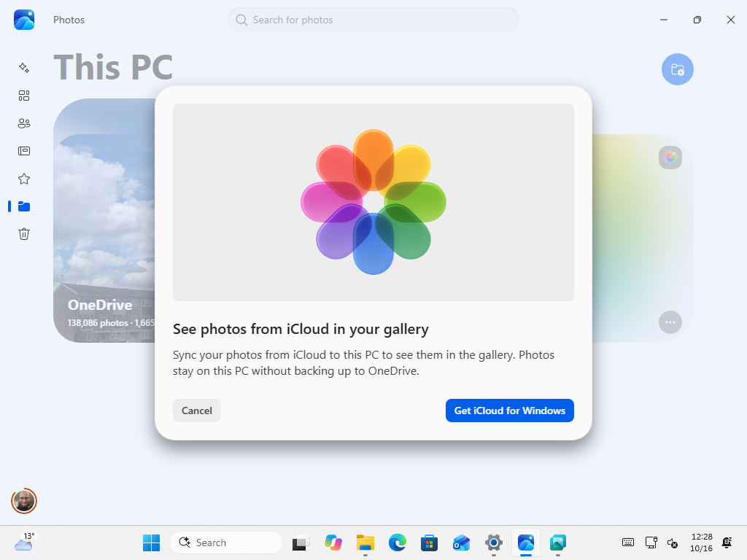
Task: Open Outlook from the taskbar
Action: (461, 542)
